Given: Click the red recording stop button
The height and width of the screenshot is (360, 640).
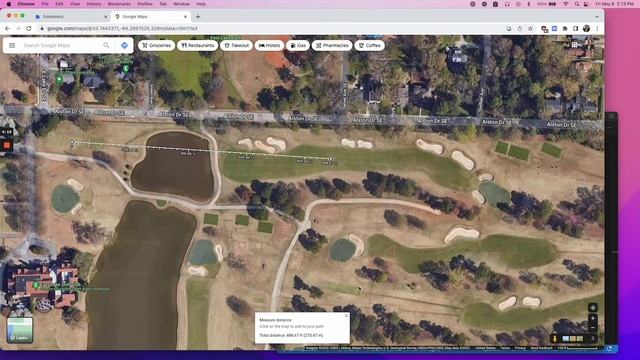Looking at the screenshot, I should pos(7,145).
